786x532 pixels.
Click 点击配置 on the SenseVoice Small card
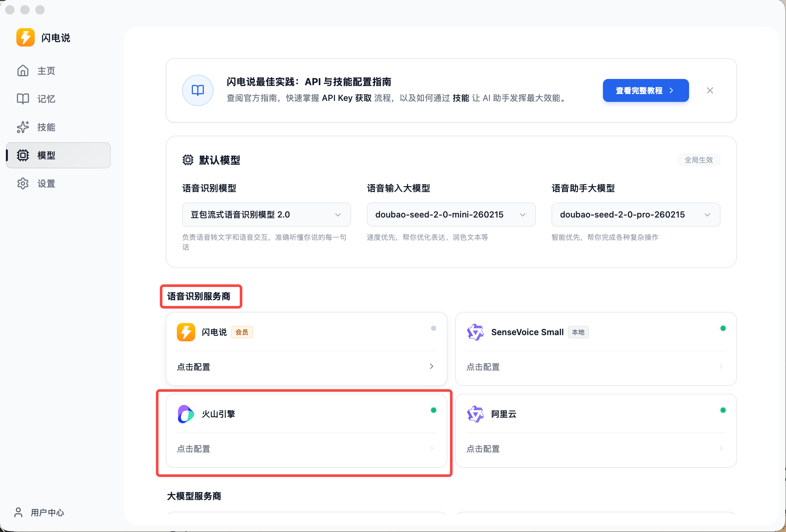[x=483, y=367]
